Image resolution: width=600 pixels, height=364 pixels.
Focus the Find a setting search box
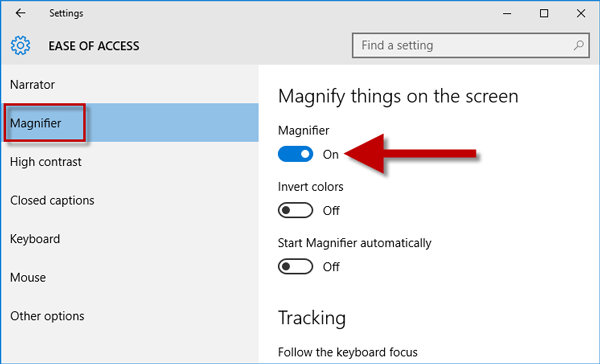pyautogui.click(x=470, y=45)
